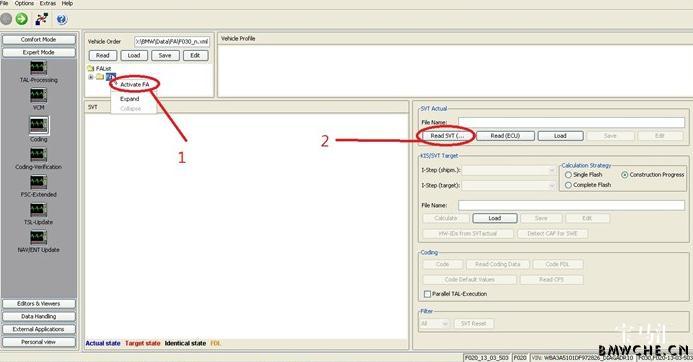
Task: Click the Read (ECU) button
Action: click(x=505, y=136)
